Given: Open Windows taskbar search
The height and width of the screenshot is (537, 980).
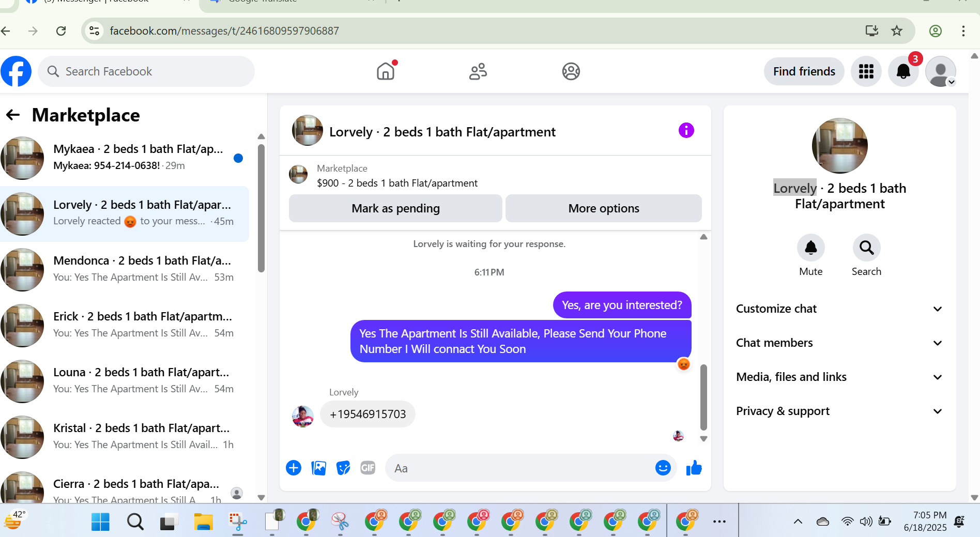Looking at the screenshot, I should coord(135,522).
